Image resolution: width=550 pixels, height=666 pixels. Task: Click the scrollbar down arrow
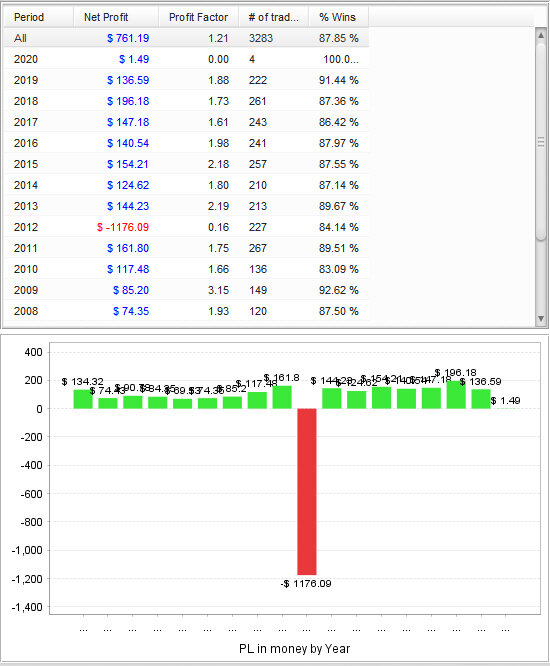[x=541, y=319]
